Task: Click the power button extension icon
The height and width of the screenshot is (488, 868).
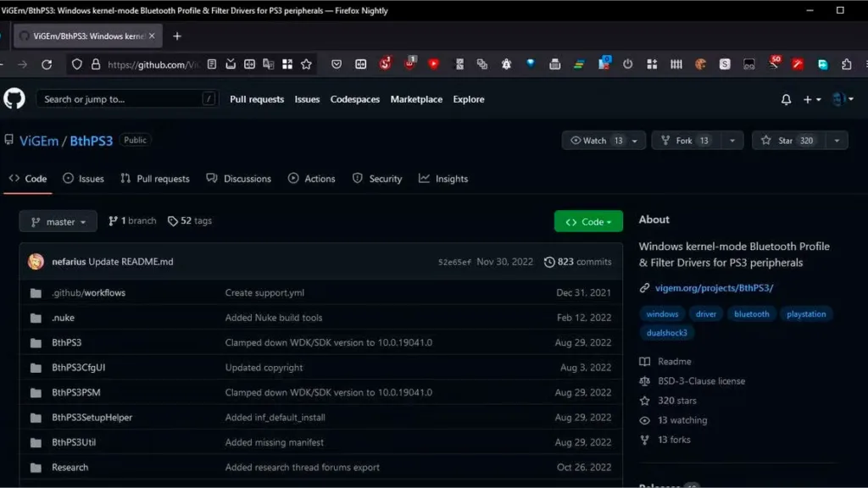Action: pyautogui.click(x=628, y=64)
